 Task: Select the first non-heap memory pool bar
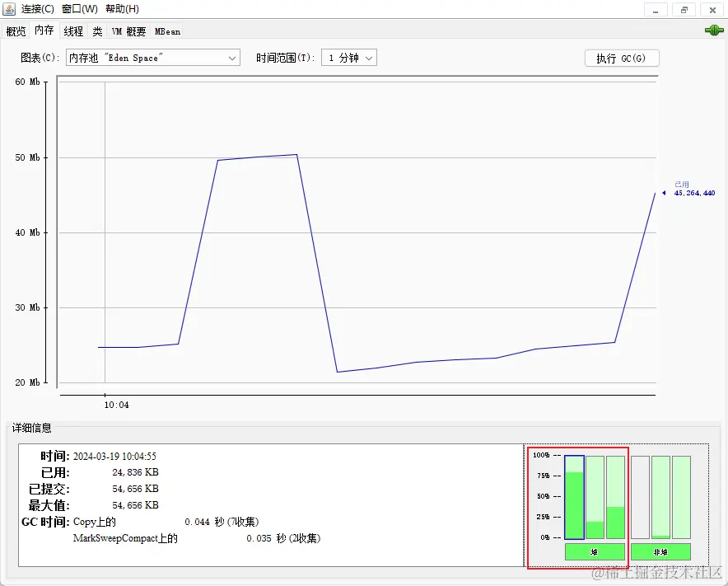[640, 497]
